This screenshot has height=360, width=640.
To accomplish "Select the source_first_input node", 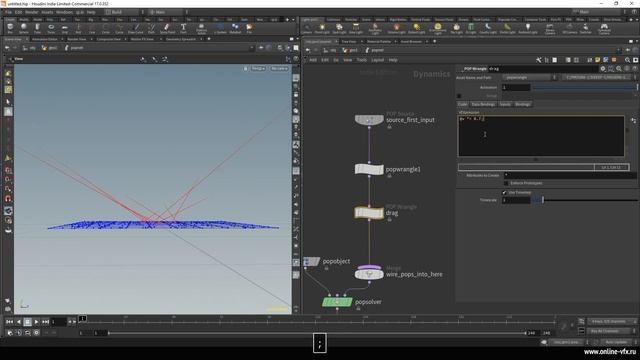I will [369, 120].
